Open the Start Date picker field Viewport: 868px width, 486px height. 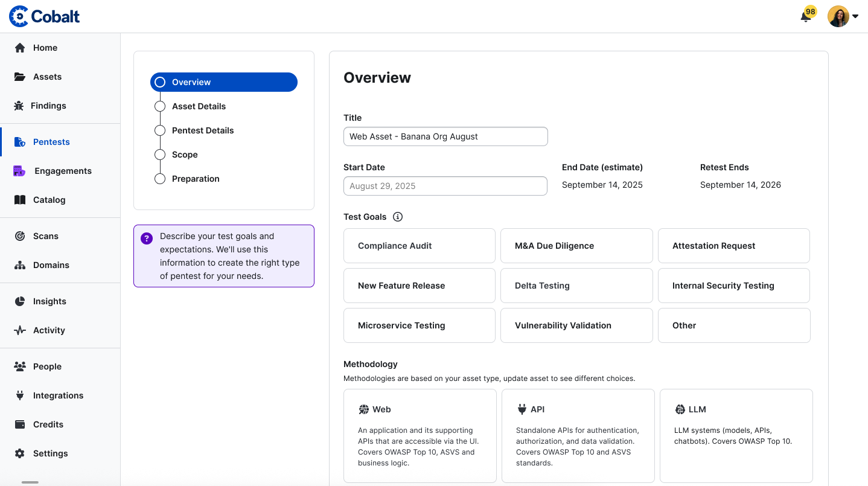pyautogui.click(x=445, y=186)
